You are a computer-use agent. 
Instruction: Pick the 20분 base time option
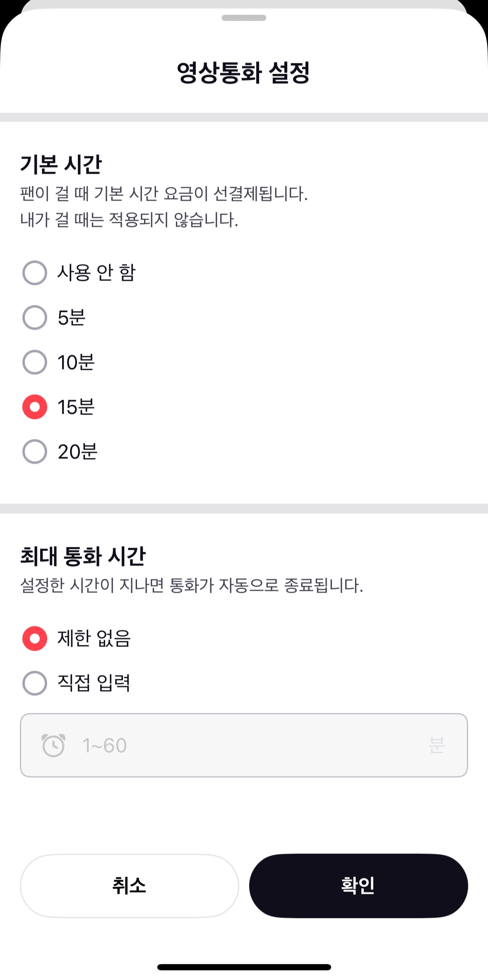coord(35,451)
